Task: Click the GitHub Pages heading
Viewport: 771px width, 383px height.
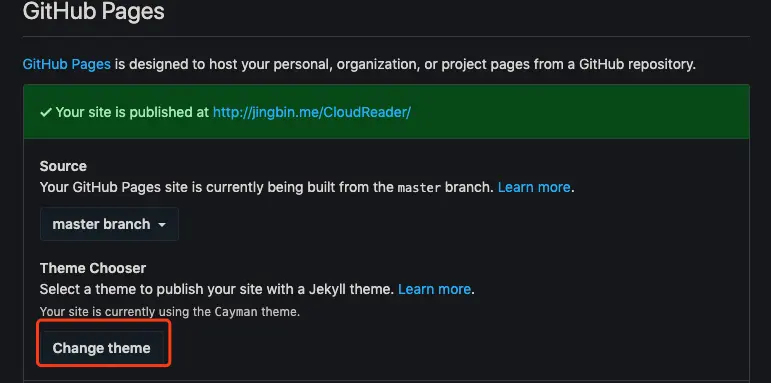Action: coord(93,11)
